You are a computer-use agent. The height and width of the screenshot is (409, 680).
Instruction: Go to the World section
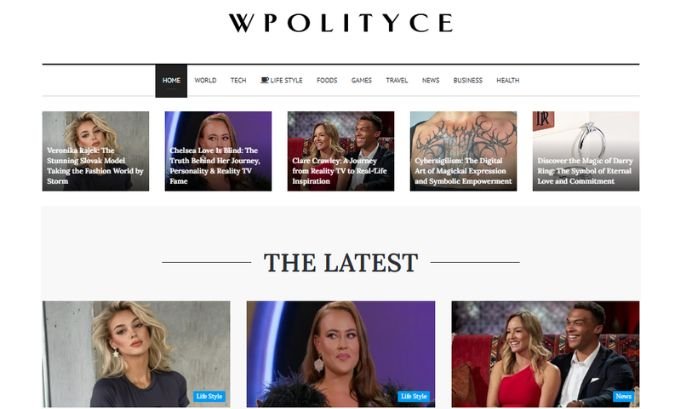205,81
